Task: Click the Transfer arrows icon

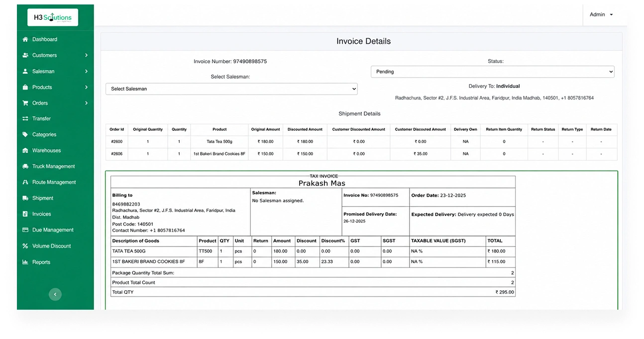Action: point(25,119)
